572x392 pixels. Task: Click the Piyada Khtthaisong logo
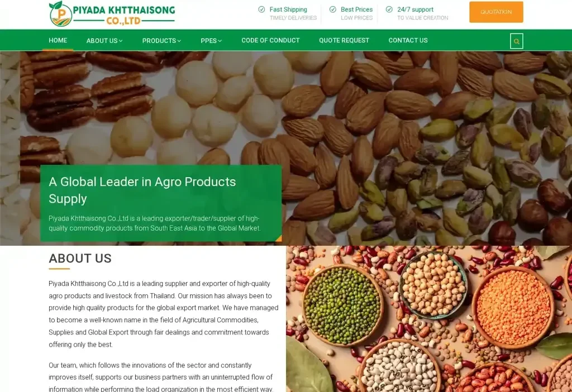point(112,14)
